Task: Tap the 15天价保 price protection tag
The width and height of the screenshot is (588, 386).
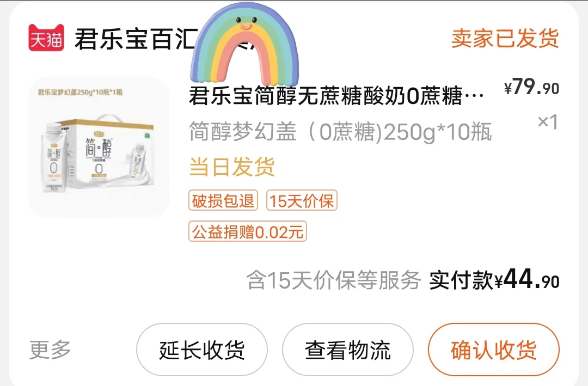Action: pos(302,201)
